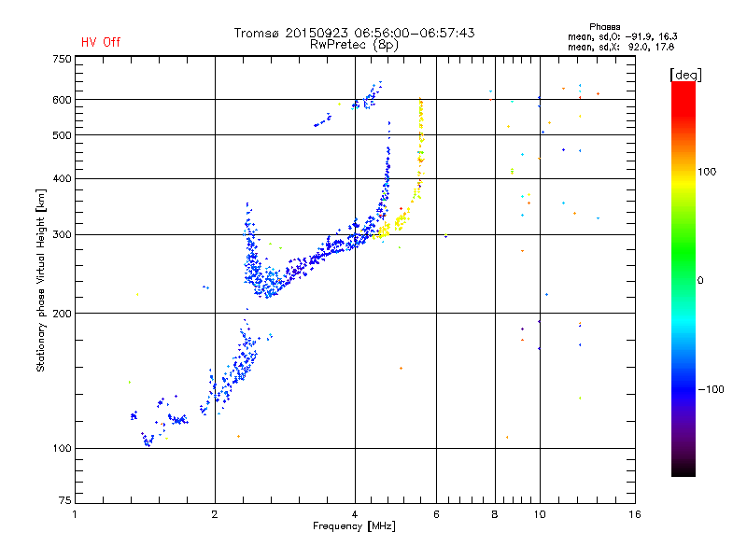The height and width of the screenshot is (560, 747).
Task: Click the y-axis label "300"
Action: [62, 234]
